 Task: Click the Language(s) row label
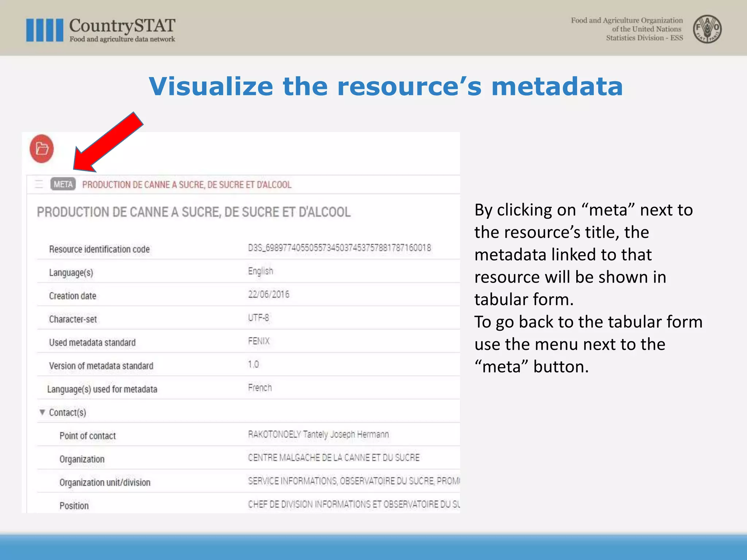[71, 273]
